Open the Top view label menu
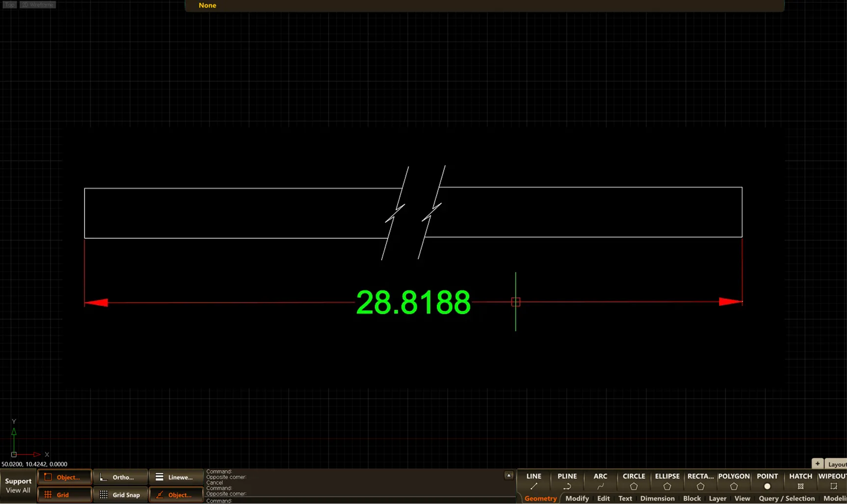Image resolution: width=847 pixels, height=504 pixels. coord(10,5)
